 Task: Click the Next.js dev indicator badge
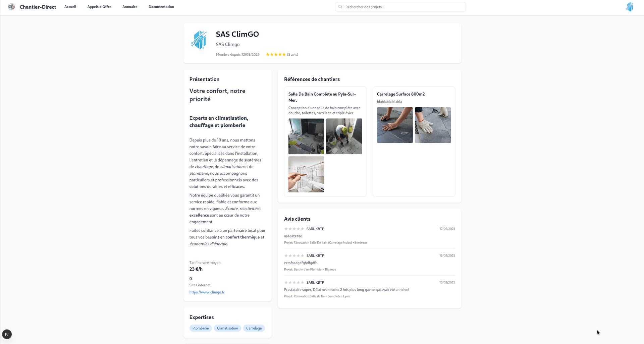coord(7,334)
